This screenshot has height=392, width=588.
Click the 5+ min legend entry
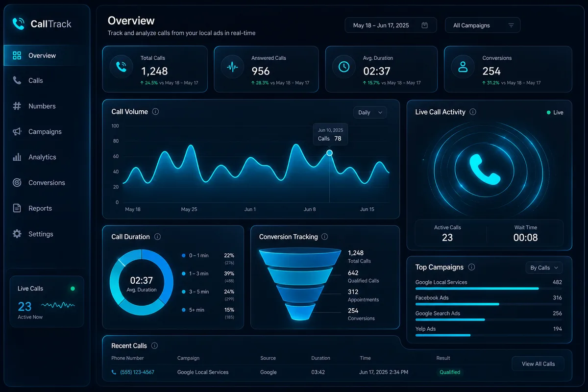tap(208, 313)
